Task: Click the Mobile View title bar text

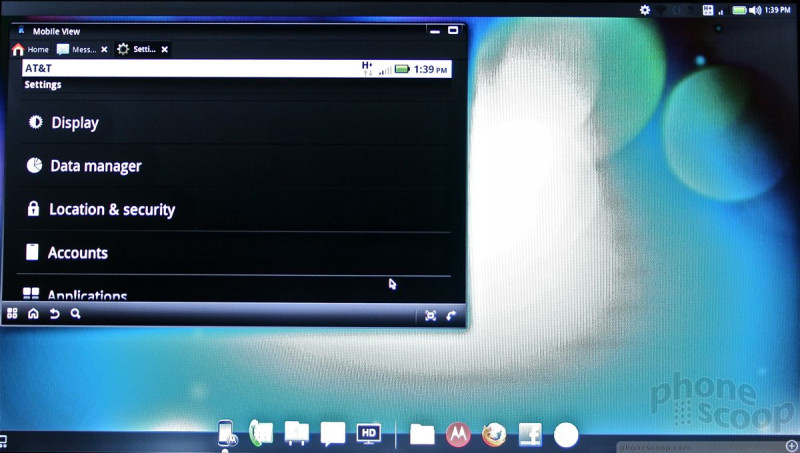Action: click(56, 32)
